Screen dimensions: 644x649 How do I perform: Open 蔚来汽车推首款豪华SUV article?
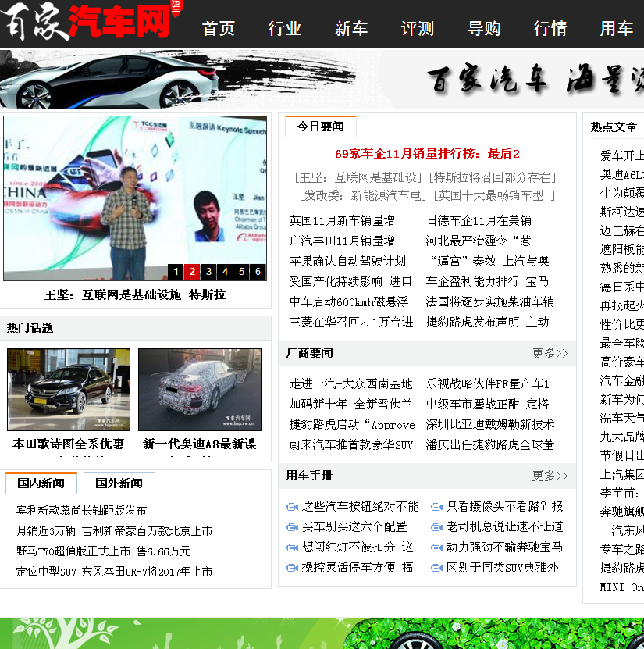(350, 444)
